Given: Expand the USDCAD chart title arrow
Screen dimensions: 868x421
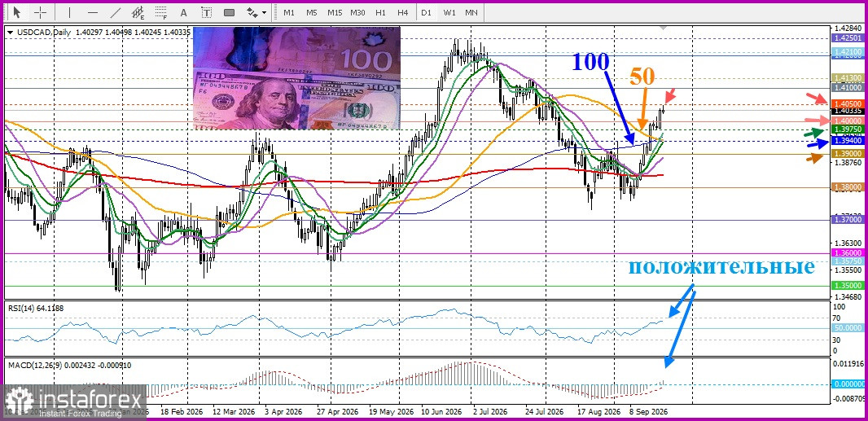Looking at the screenshot, I should 11,33.
